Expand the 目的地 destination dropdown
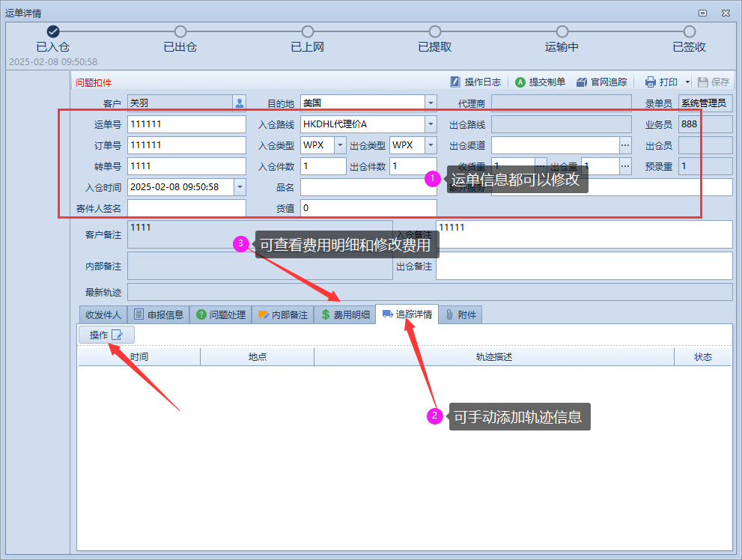742x560 pixels. [x=431, y=103]
